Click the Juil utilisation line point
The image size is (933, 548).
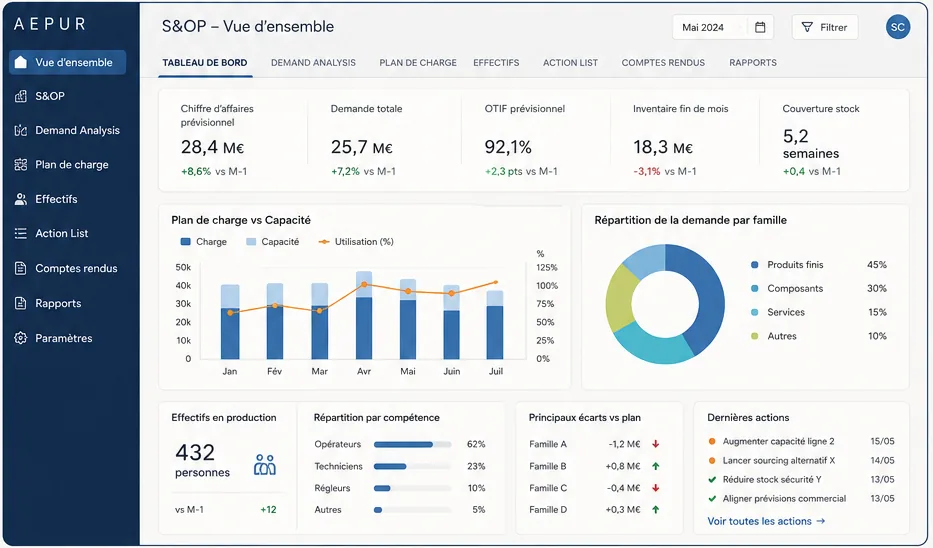coord(496,283)
